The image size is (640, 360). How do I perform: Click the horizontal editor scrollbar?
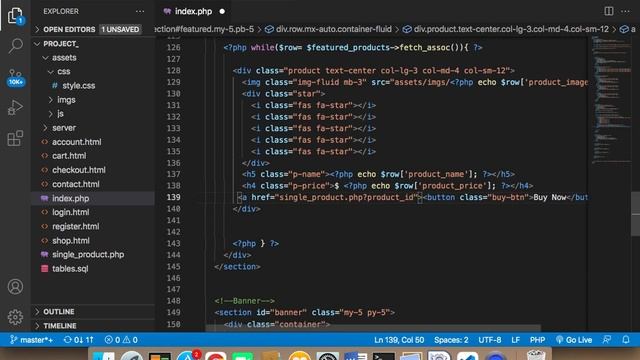[x=373, y=328]
